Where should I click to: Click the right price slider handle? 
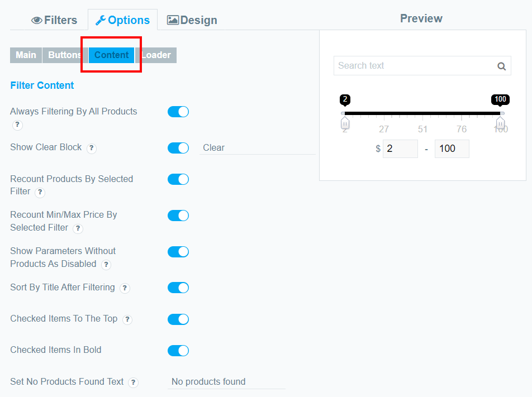500,123
